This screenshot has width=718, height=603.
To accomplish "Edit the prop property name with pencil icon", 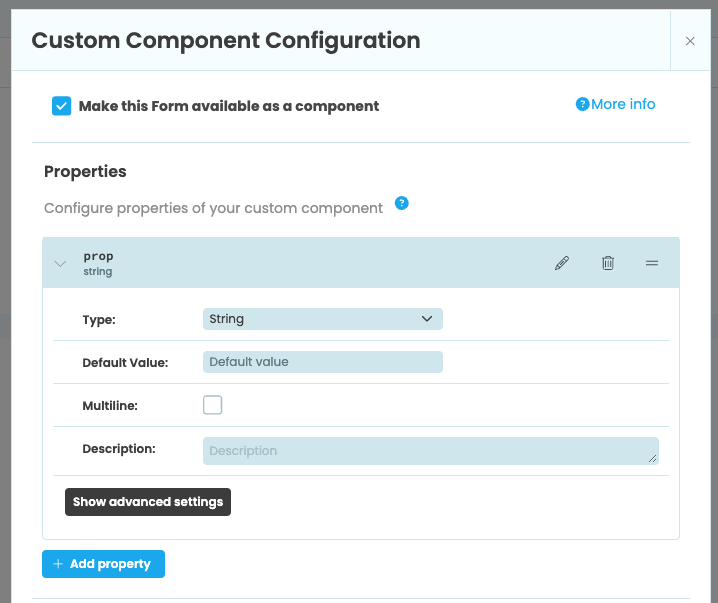I will coord(562,263).
